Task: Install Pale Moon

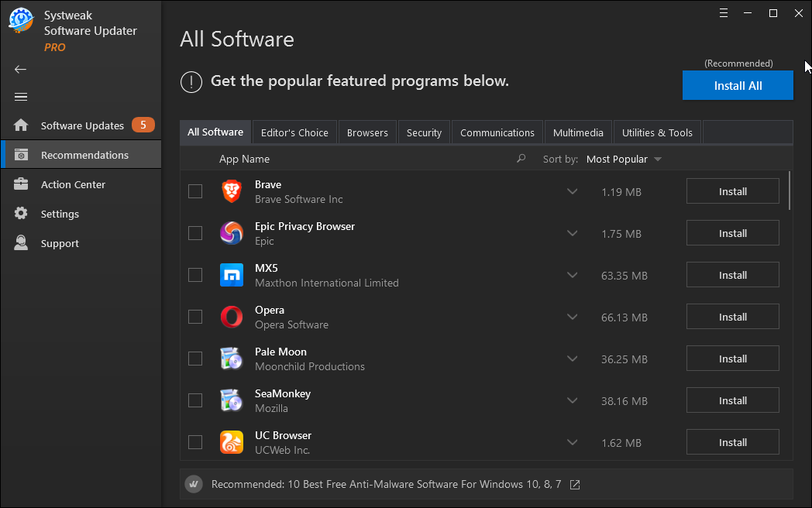Action: (733, 359)
